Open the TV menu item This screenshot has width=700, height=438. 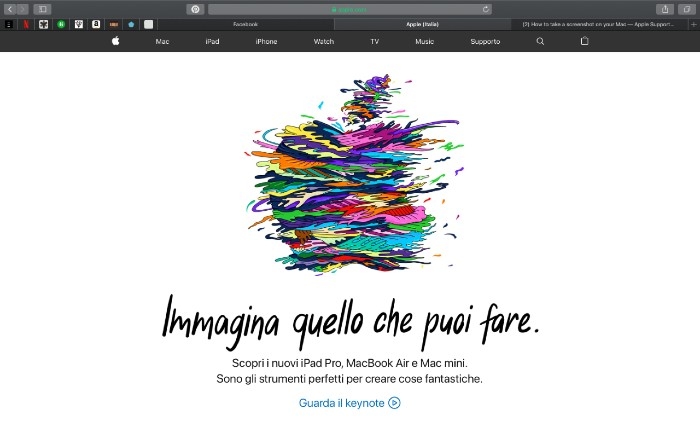[x=375, y=42]
